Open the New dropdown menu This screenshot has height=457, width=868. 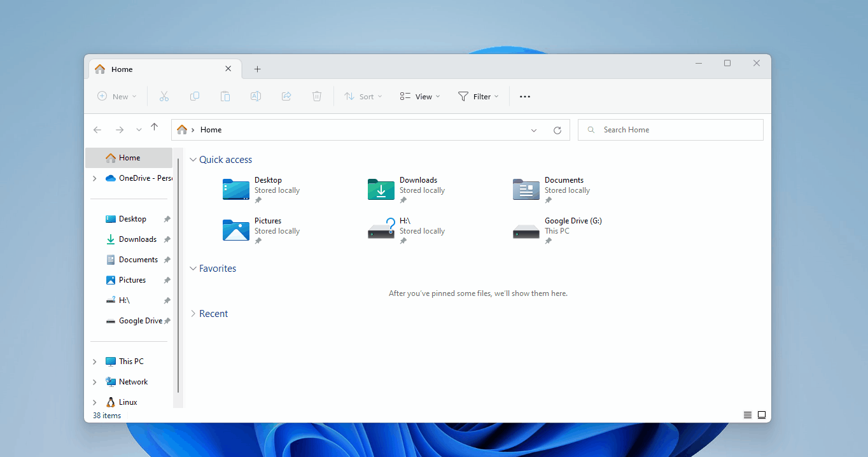[117, 97]
